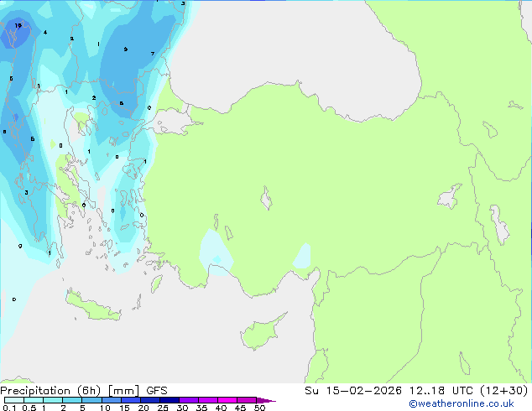Viewport: 532px width, 411px height.
Task: Click the 'GFS' model label
Action: coord(157,391)
